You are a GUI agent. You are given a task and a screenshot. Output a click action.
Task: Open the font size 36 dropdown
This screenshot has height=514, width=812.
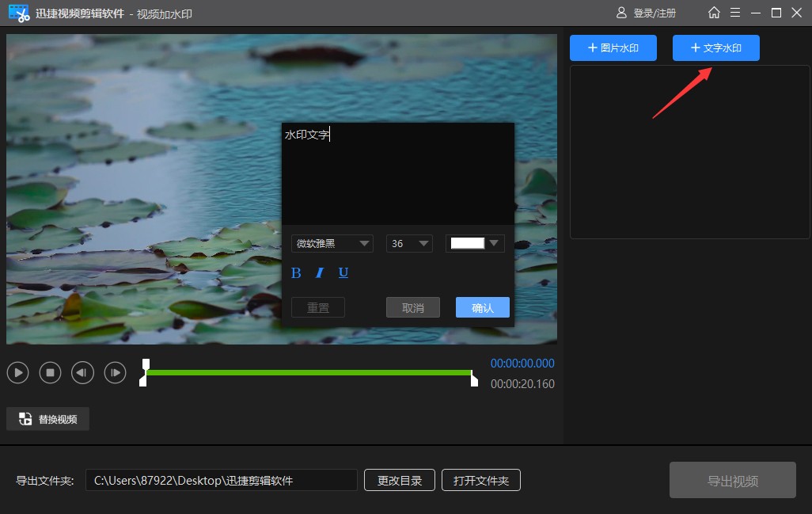tap(409, 243)
